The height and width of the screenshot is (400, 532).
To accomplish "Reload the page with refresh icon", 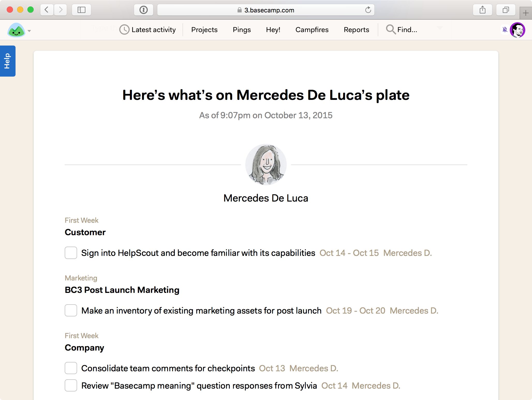I will tap(368, 10).
